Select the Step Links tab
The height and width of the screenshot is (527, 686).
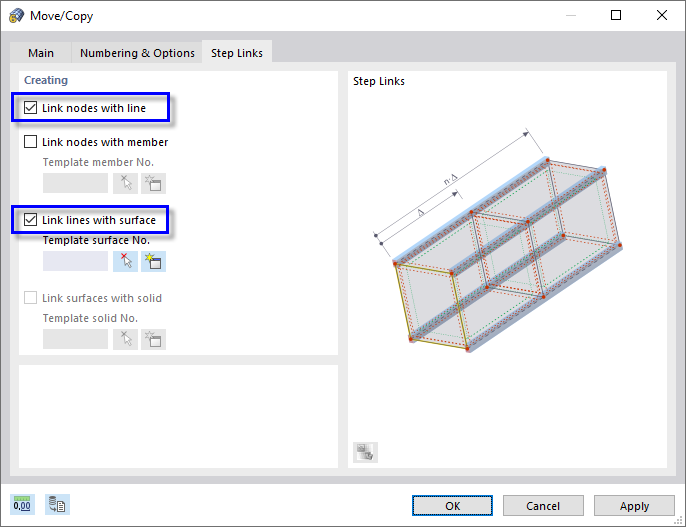237,53
